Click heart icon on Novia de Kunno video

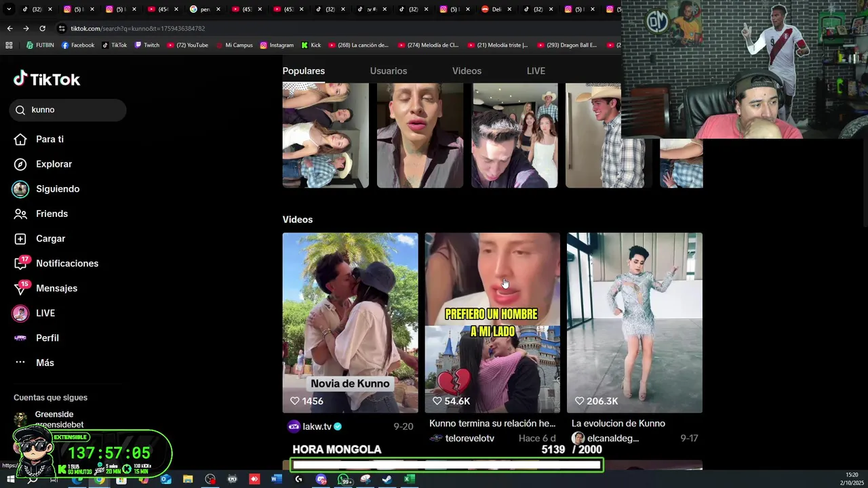coord(295,401)
